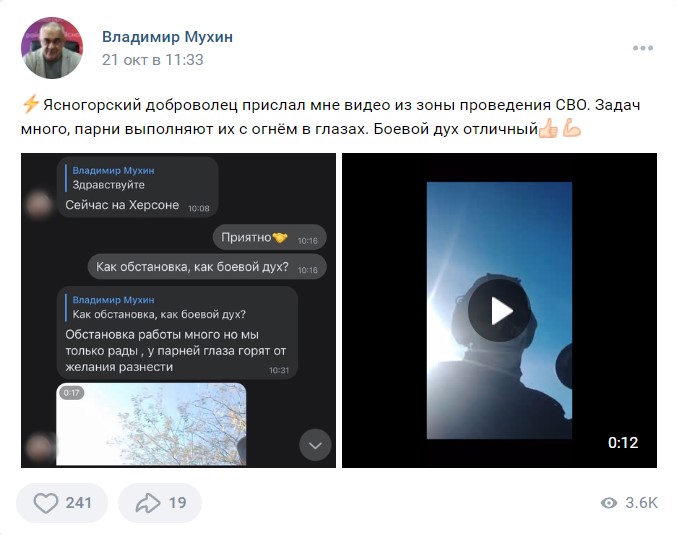This screenshot has height=535, width=677.
Task: Click the share count 19
Action: [x=177, y=503]
